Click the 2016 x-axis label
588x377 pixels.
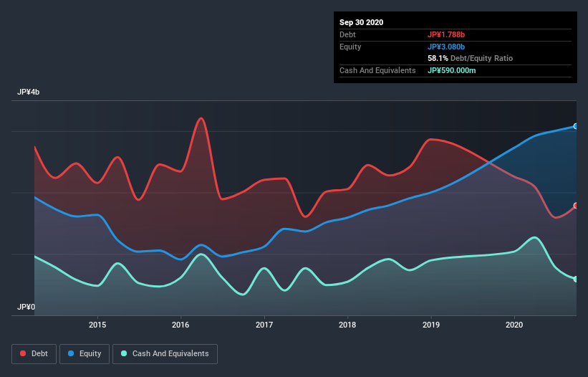tap(180, 325)
